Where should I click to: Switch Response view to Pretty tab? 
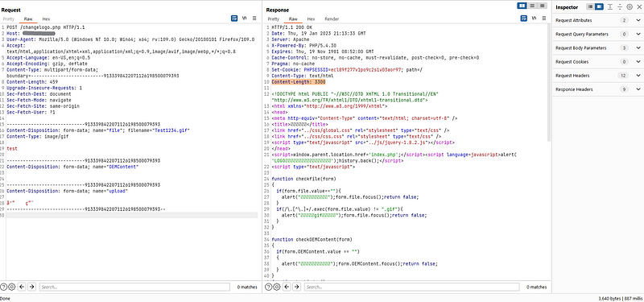pyautogui.click(x=274, y=19)
